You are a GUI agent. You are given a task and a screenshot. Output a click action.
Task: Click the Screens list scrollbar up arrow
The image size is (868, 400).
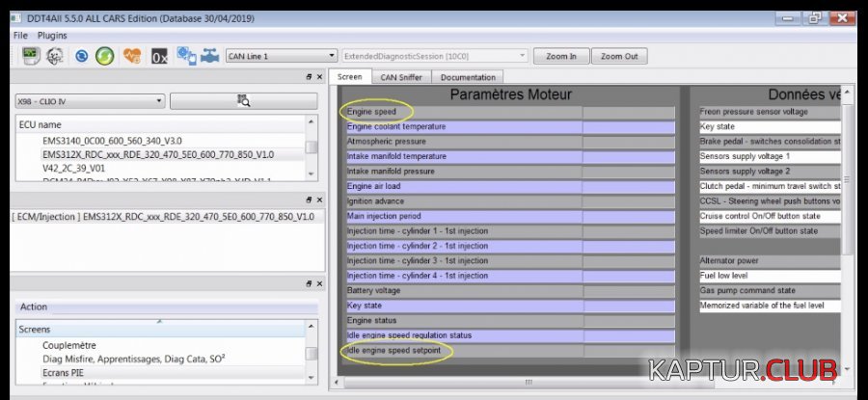[312, 327]
